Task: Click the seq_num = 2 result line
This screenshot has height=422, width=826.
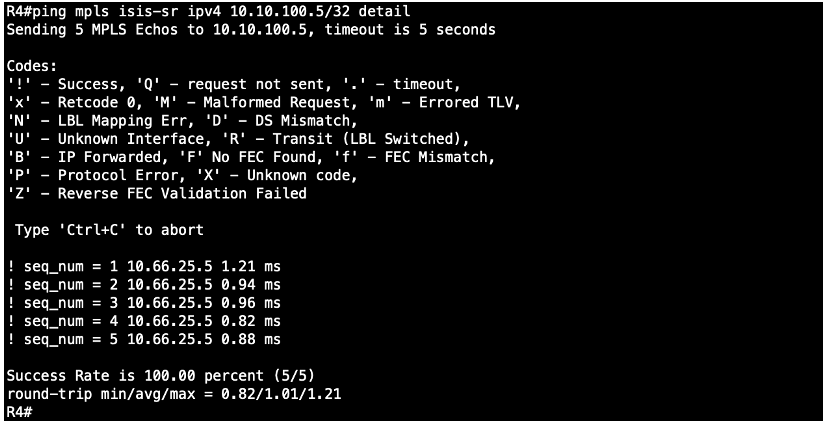Action: coord(144,285)
